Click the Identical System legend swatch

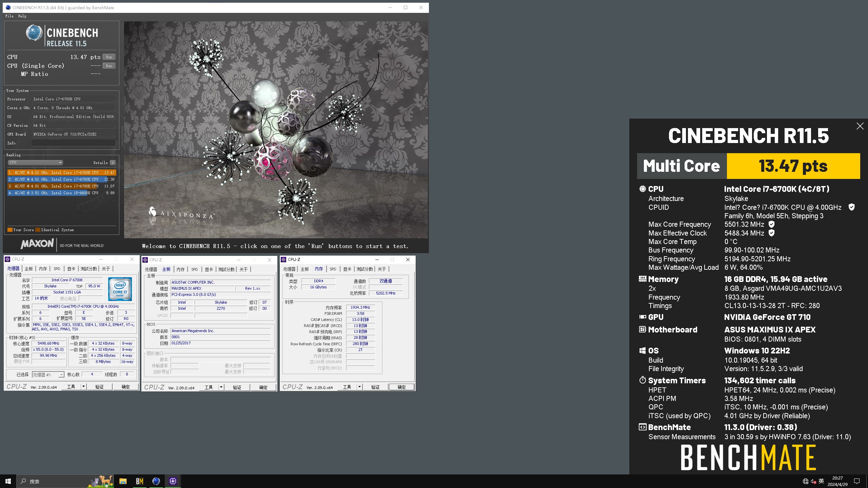point(38,230)
